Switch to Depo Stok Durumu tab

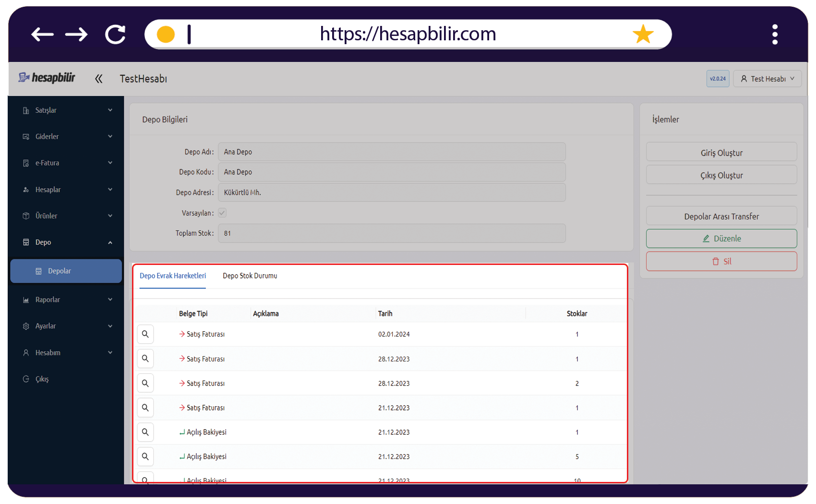250,276
